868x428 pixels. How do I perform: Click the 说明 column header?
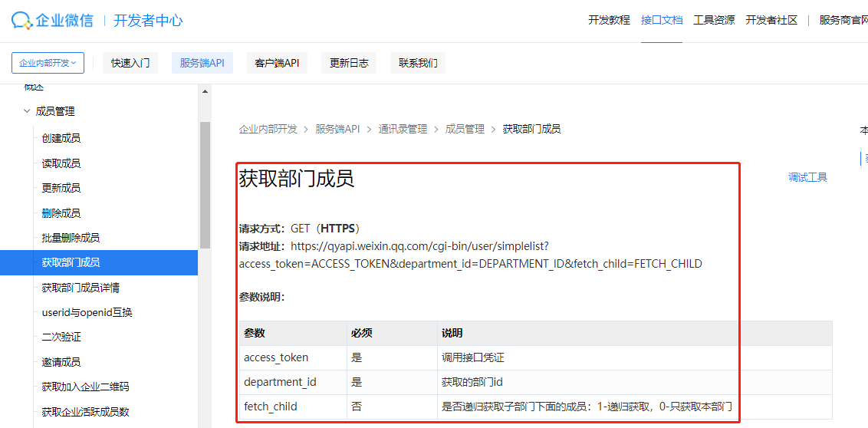[635, 334]
